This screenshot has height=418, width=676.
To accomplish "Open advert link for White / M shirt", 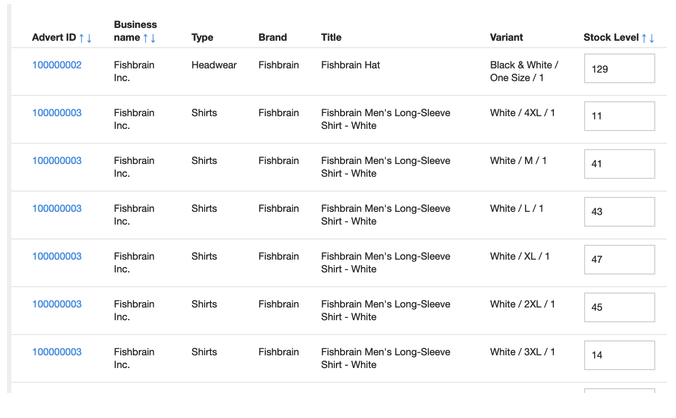I will click(x=57, y=161).
